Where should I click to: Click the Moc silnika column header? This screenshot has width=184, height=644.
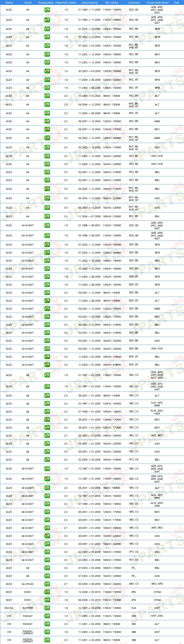(112, 3)
